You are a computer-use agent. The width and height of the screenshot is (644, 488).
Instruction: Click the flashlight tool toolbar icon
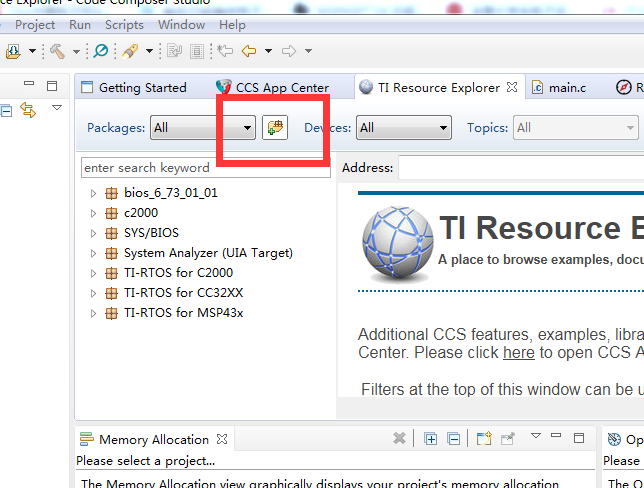point(130,51)
